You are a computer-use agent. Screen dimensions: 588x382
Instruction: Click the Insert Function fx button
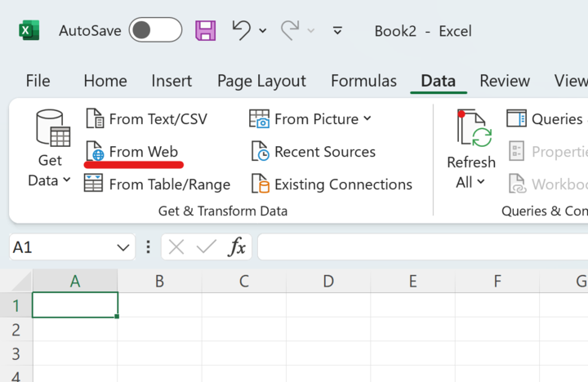tap(237, 247)
